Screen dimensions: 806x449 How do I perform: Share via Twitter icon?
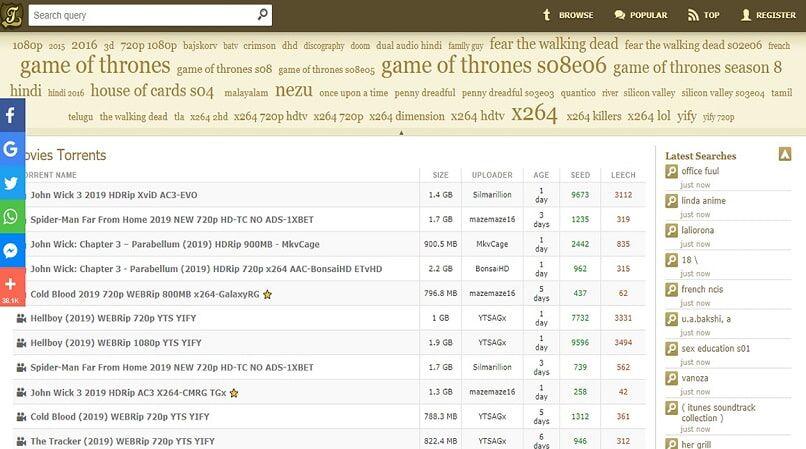tap(11, 183)
